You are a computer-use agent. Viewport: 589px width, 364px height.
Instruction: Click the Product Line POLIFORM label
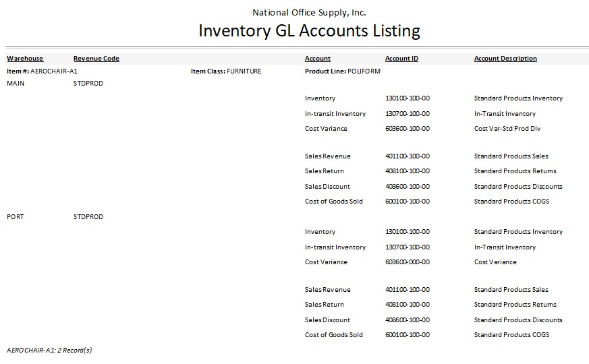click(x=343, y=71)
